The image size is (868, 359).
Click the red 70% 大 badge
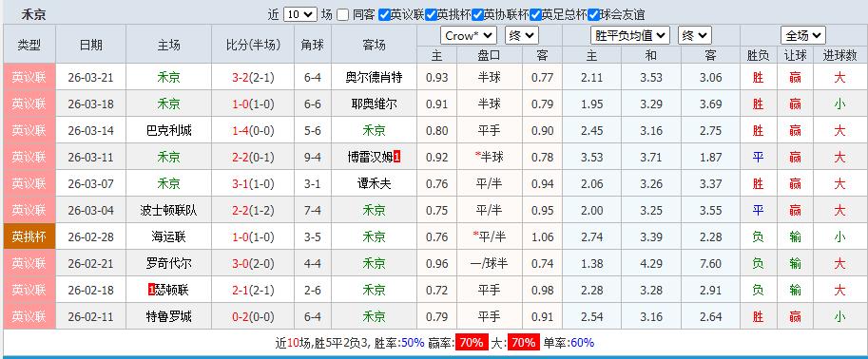(x=523, y=343)
